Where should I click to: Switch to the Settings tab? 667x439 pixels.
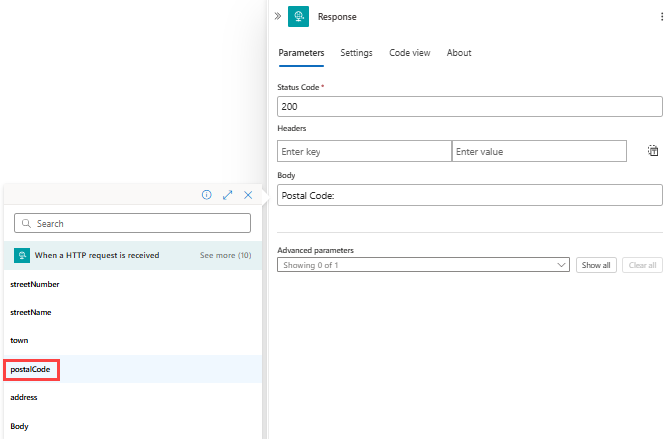[356, 53]
